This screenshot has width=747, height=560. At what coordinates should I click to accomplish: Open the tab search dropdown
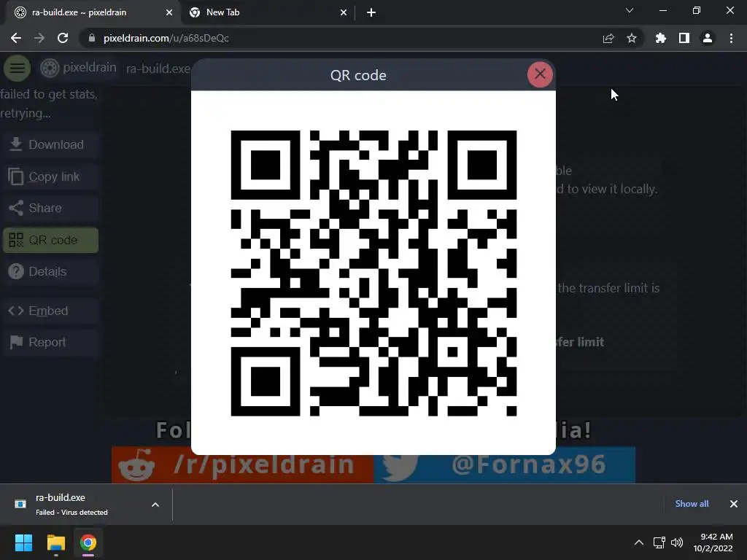630,10
